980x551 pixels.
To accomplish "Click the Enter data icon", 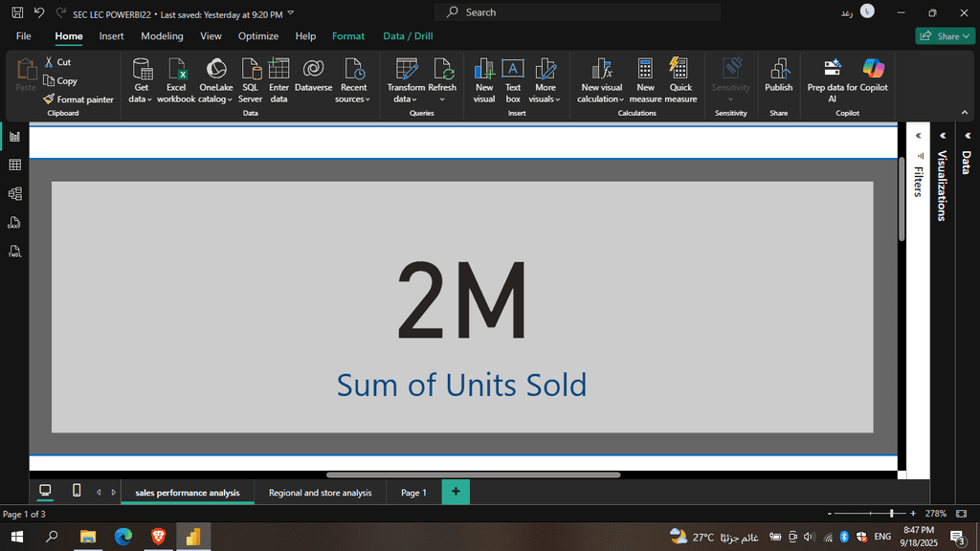I will (278, 71).
